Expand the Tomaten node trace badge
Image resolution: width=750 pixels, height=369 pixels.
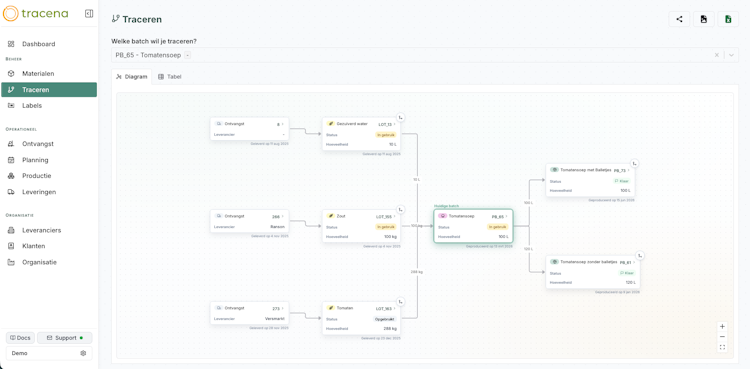(401, 302)
